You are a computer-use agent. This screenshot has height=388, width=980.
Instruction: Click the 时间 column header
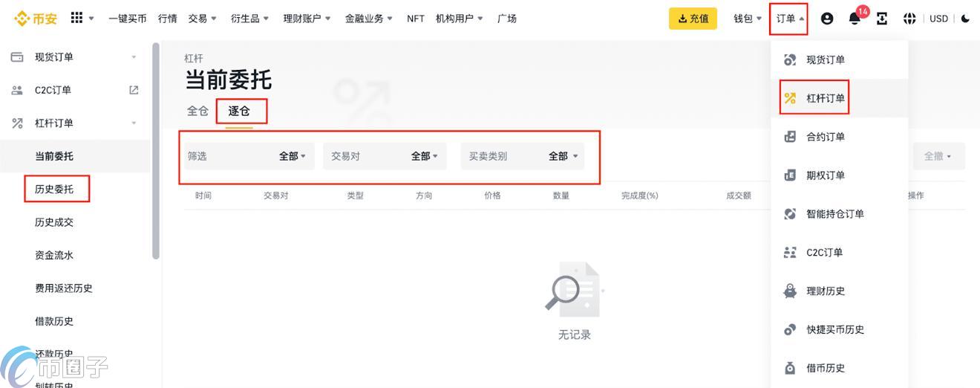click(x=203, y=195)
